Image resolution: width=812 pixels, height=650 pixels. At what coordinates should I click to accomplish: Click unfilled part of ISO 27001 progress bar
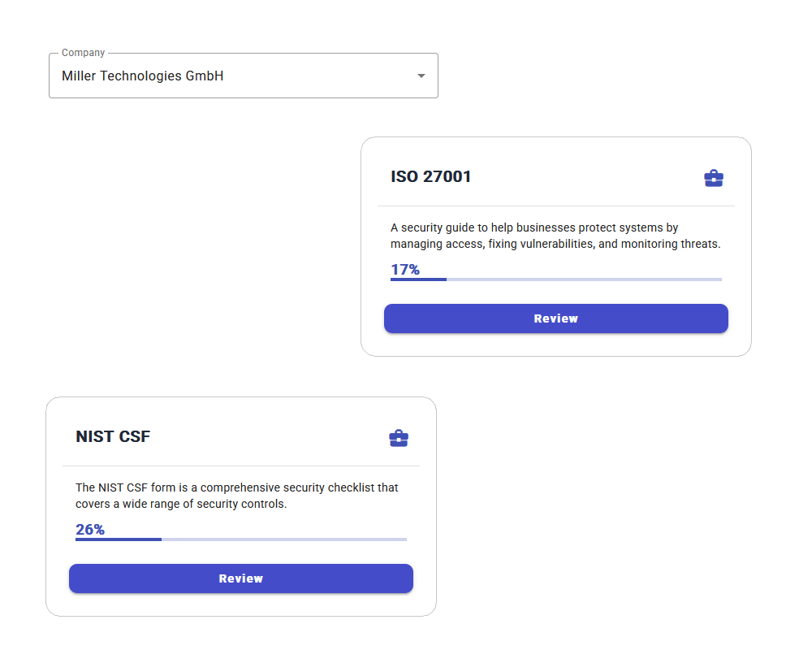pyautogui.click(x=585, y=279)
